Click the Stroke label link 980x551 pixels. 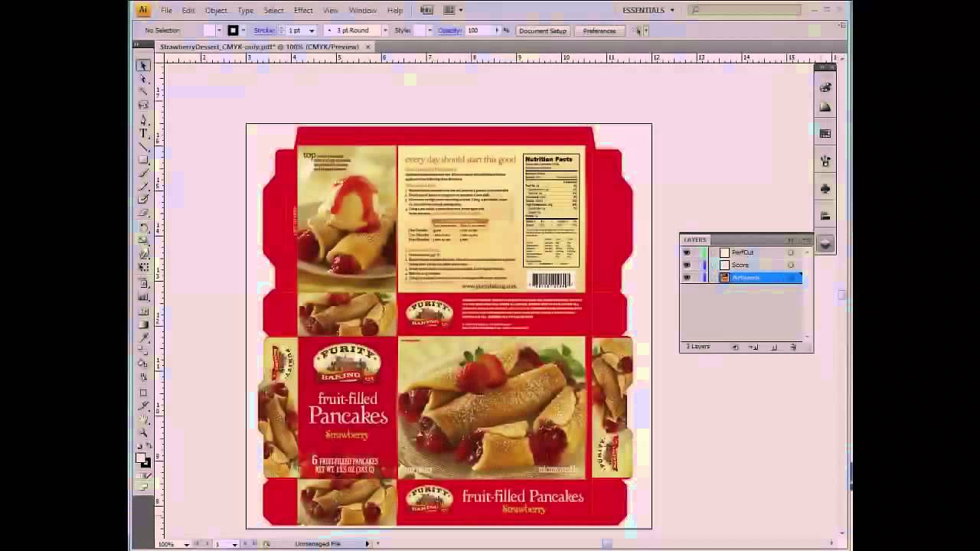point(264,31)
